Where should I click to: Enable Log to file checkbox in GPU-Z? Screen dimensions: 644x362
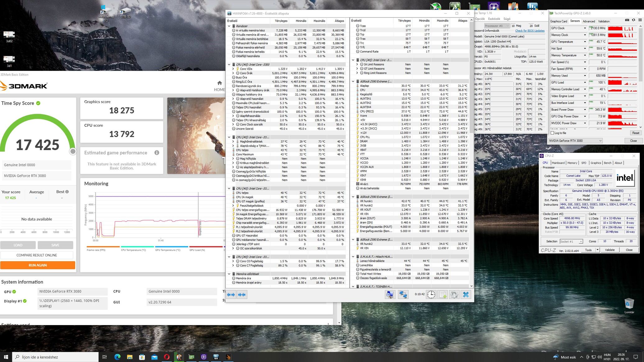(553, 133)
